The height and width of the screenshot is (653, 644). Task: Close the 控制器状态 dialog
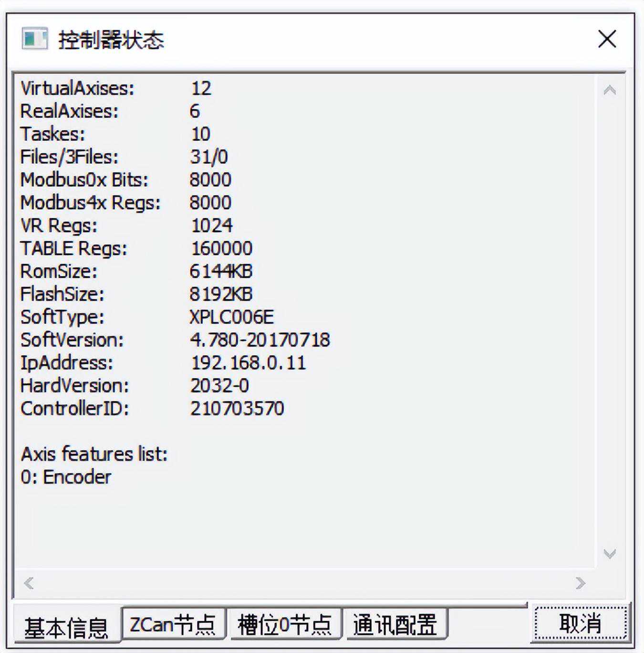point(607,39)
